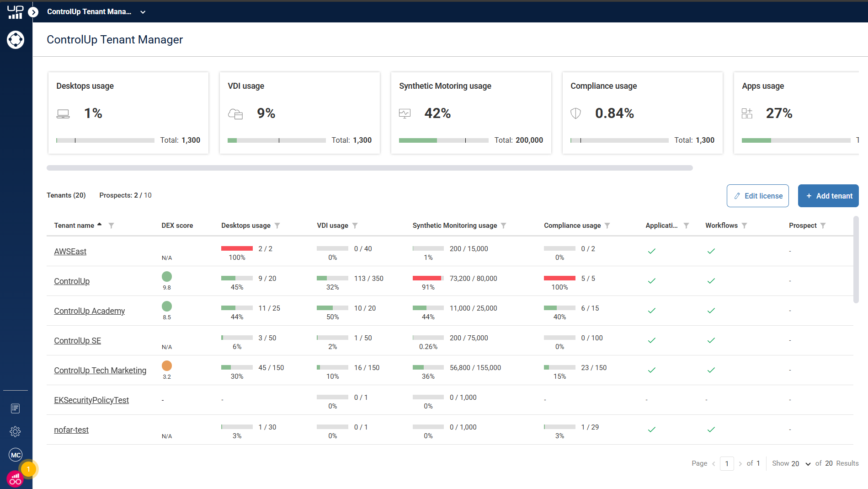Click the MC user avatar
The image size is (868, 489).
tap(16, 455)
